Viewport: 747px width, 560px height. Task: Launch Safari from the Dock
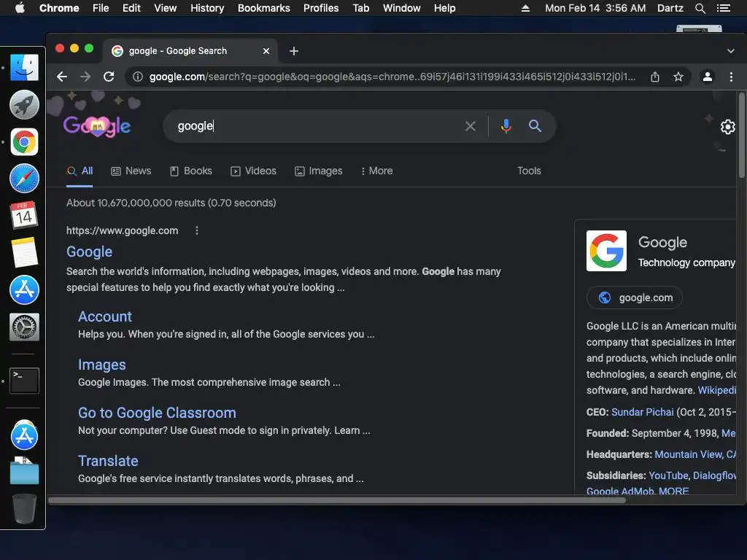[x=24, y=179]
